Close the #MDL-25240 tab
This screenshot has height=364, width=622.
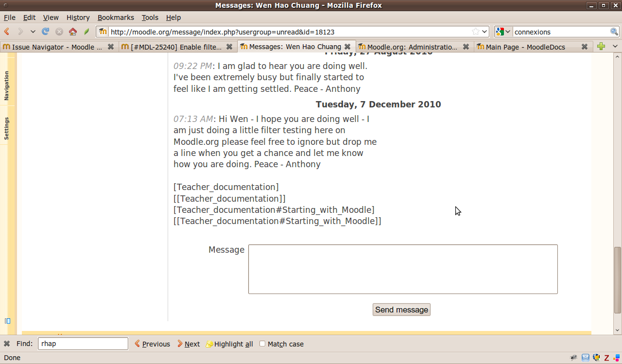coord(229,47)
